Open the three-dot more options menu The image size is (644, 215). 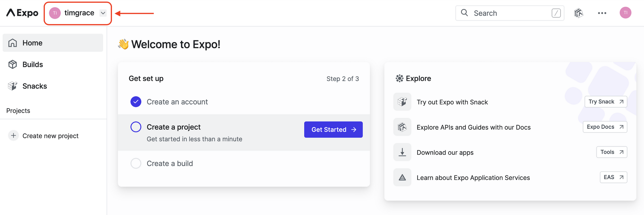coord(602,13)
